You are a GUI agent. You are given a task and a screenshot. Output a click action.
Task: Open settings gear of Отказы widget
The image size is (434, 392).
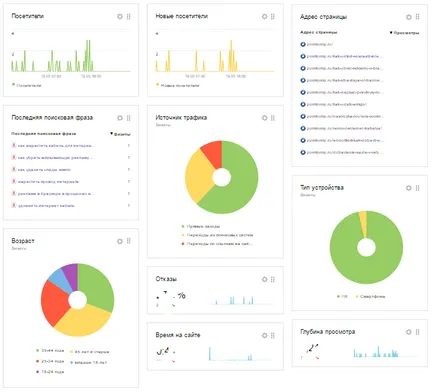point(264,279)
